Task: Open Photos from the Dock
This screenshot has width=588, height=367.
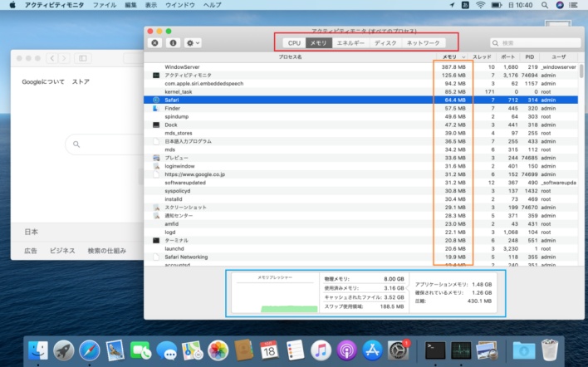Action: pos(218,350)
